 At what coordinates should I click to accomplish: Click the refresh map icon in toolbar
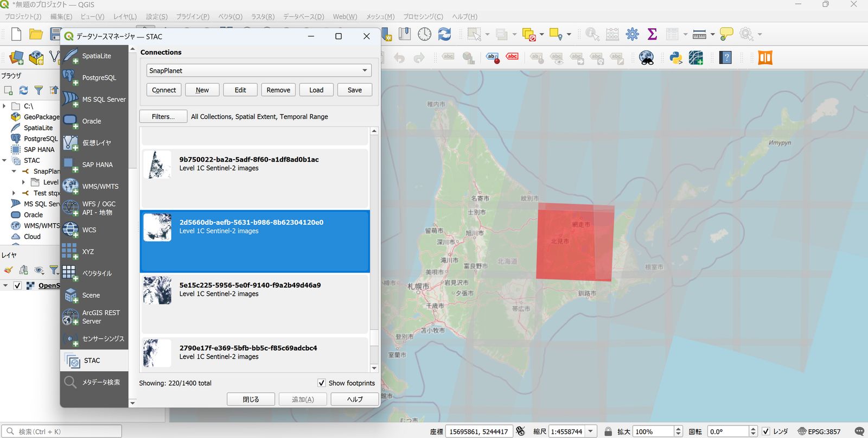[x=445, y=34]
